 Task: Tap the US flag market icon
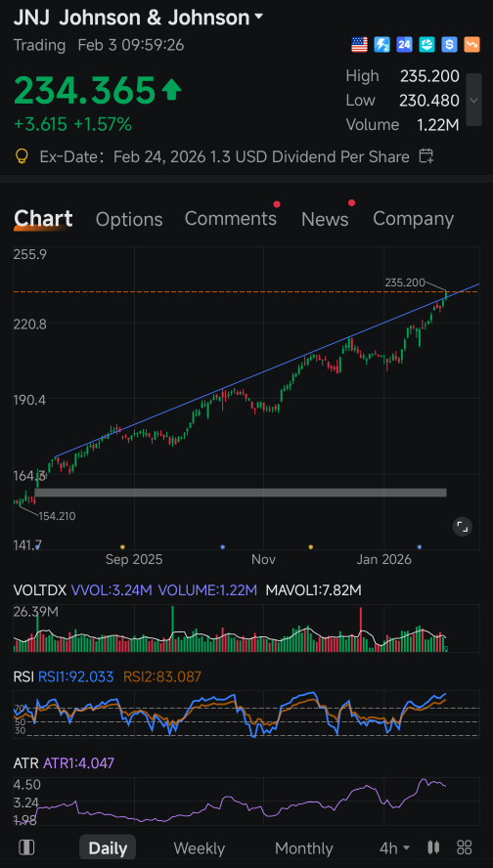pos(360,45)
